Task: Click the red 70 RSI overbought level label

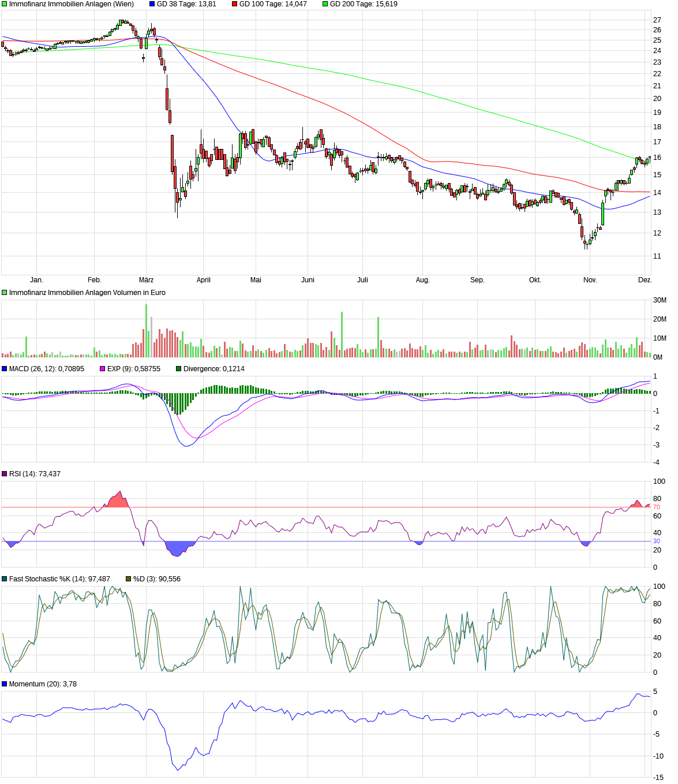Action: point(657,507)
